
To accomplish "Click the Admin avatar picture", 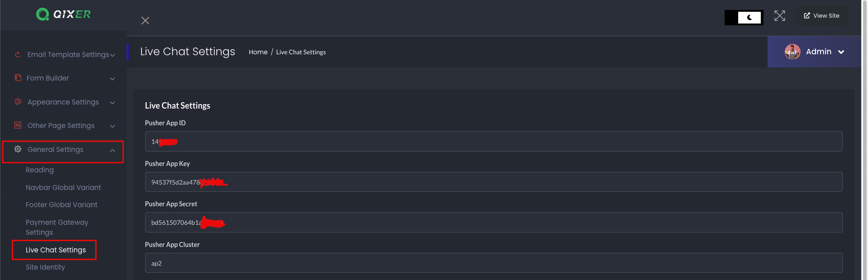I will [x=792, y=52].
